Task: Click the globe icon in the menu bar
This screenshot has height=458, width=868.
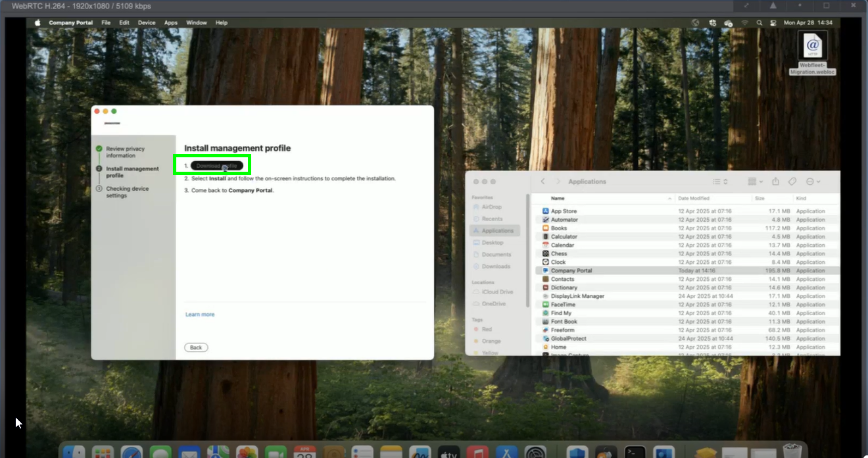Action: [696, 22]
